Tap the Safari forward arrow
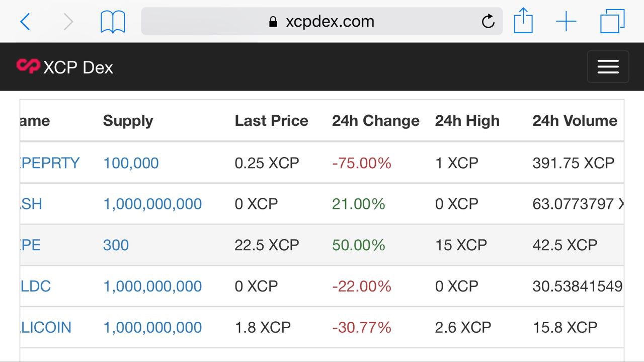Viewport: 644px width, 362px height. point(68,22)
